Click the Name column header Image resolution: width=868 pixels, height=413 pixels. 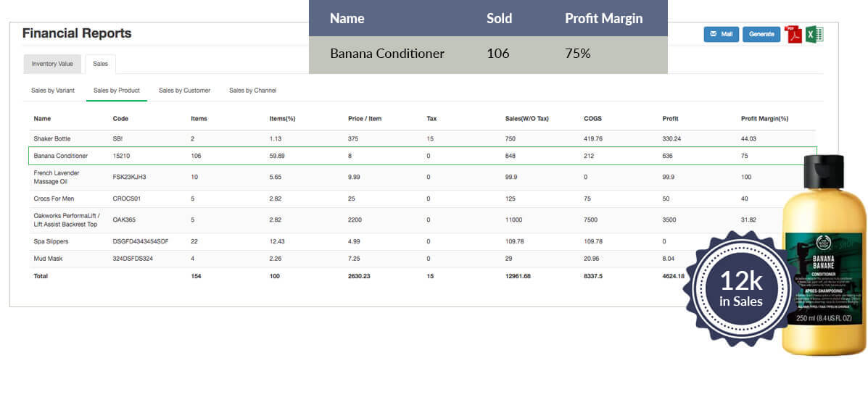42,118
